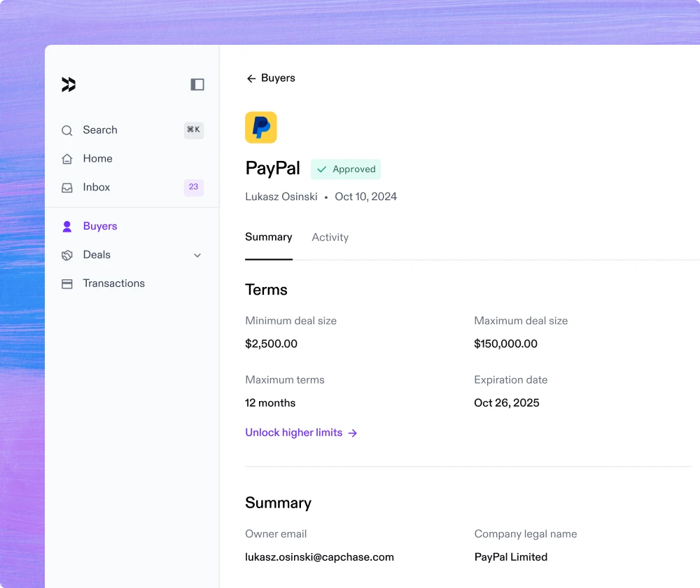Click the Company legal name label
Viewport: 700px width, 588px height.
pos(526,534)
